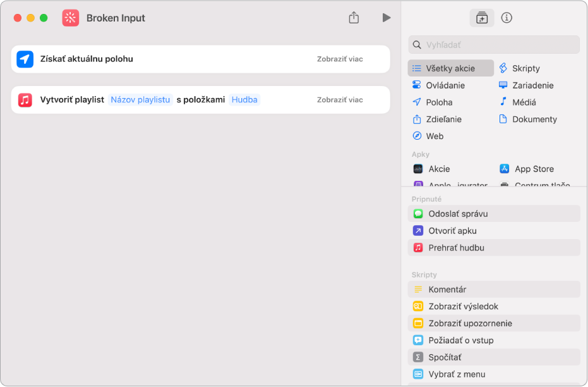Select the Požiadať o vstup action
Viewport: 588px width, 387px height.
[493, 340]
